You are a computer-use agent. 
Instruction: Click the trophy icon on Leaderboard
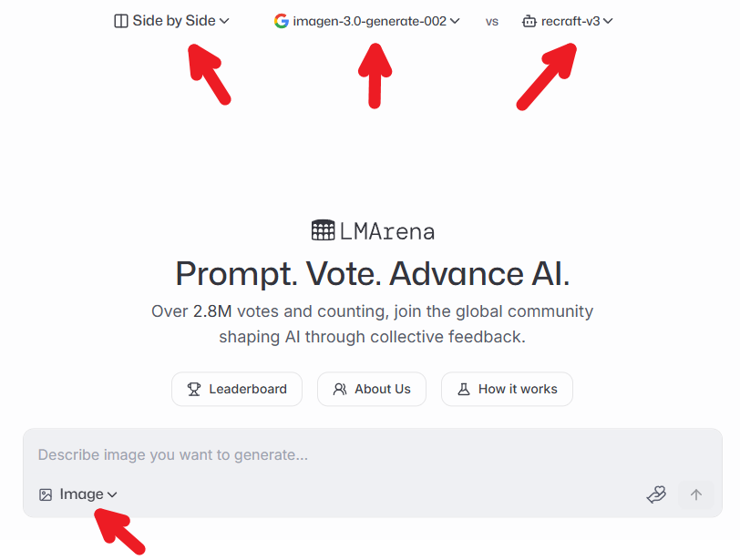(x=194, y=389)
